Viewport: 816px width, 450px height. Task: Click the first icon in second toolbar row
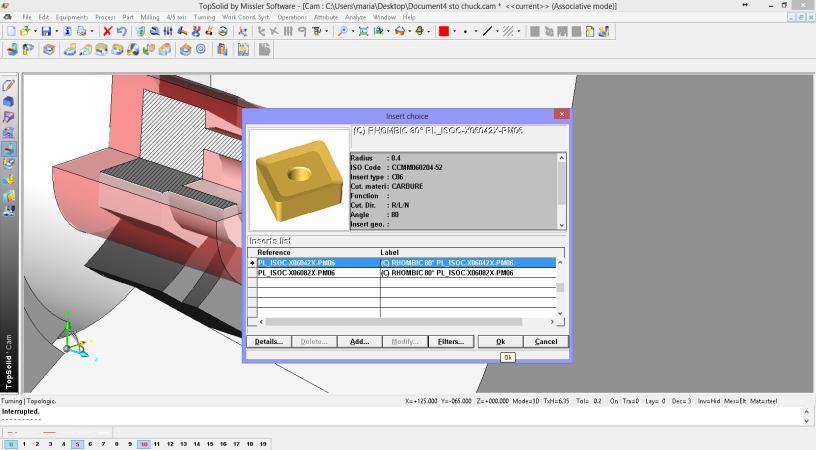tap(12, 49)
